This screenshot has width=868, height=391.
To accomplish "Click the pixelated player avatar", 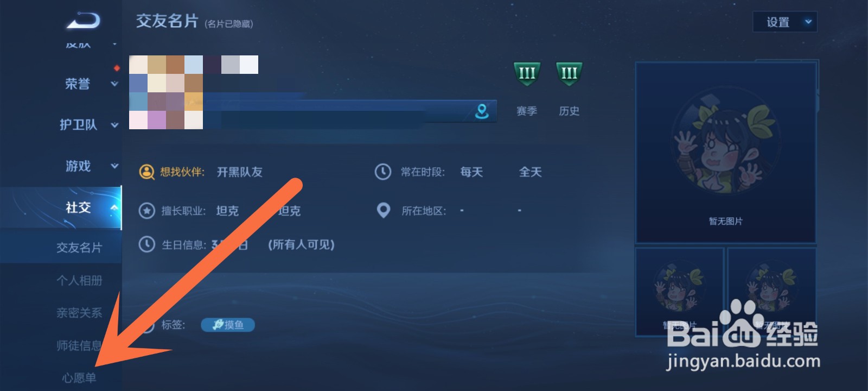I will (x=166, y=92).
